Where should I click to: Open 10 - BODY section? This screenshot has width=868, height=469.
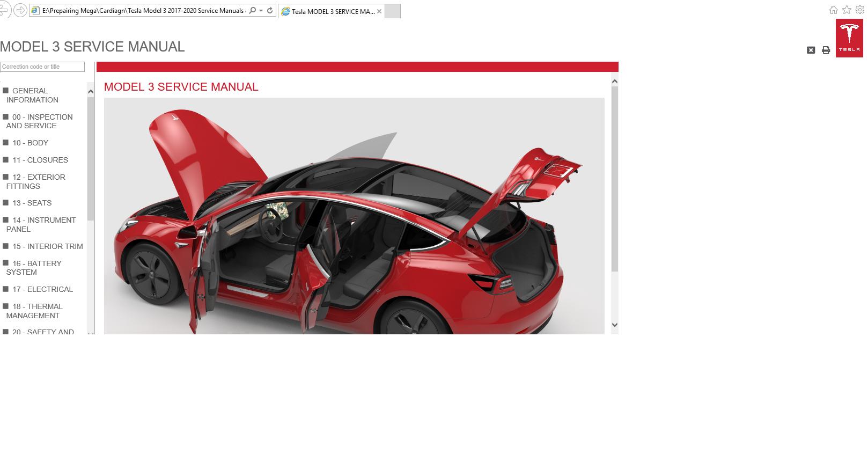click(x=30, y=143)
